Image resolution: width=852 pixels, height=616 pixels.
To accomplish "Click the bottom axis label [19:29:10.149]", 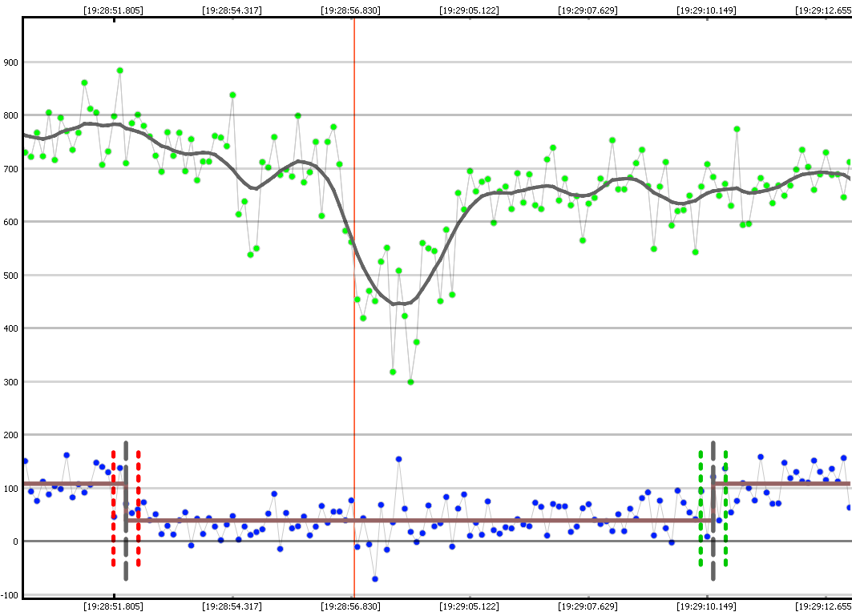I will coord(706,606).
